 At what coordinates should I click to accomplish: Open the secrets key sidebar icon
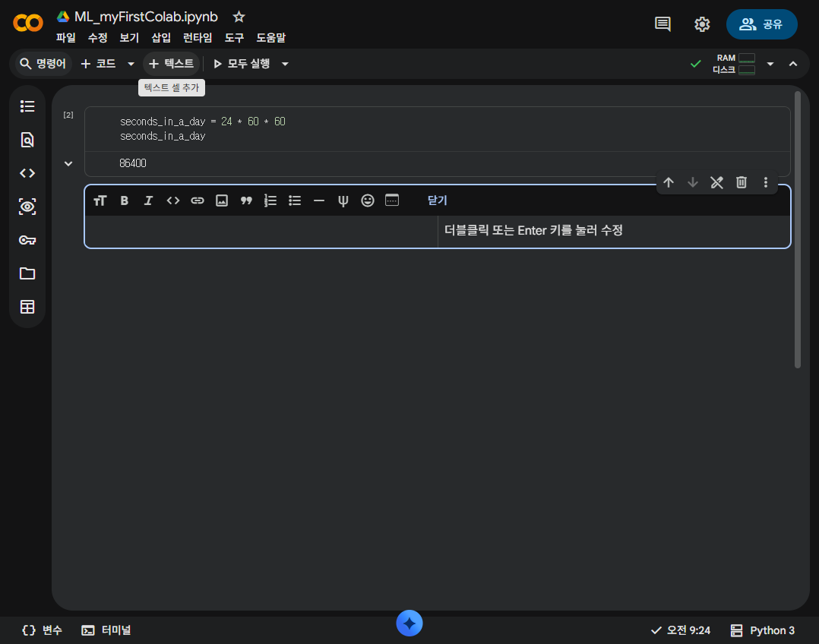[27, 240]
